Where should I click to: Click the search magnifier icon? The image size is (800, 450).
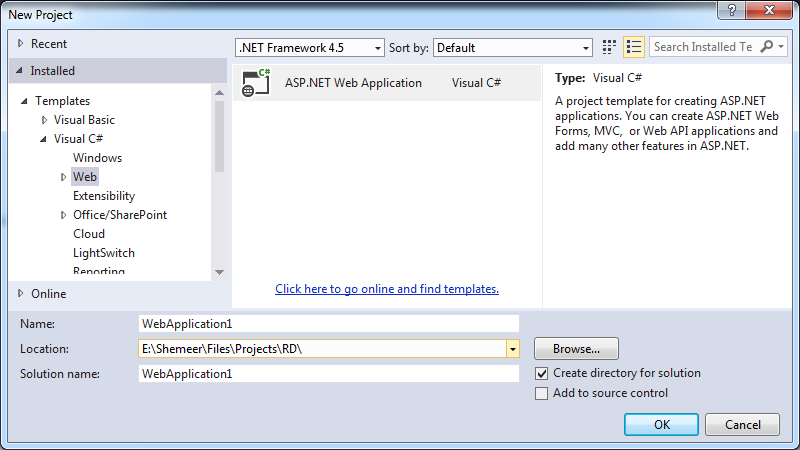point(767,47)
